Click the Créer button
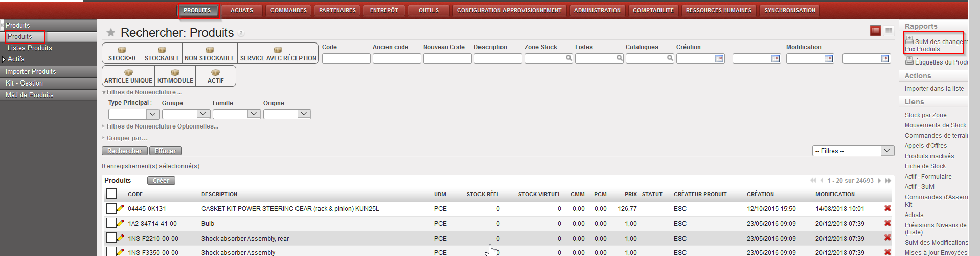 pyautogui.click(x=161, y=181)
